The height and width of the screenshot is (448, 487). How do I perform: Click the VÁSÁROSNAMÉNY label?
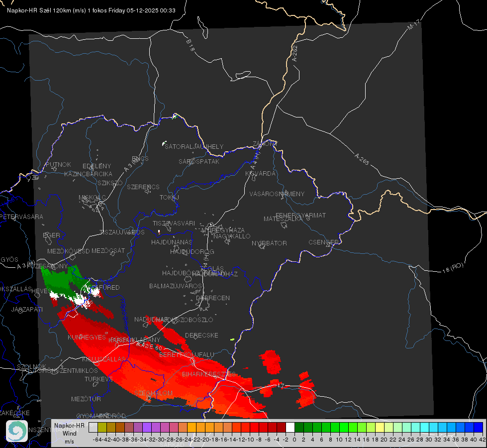277,194
